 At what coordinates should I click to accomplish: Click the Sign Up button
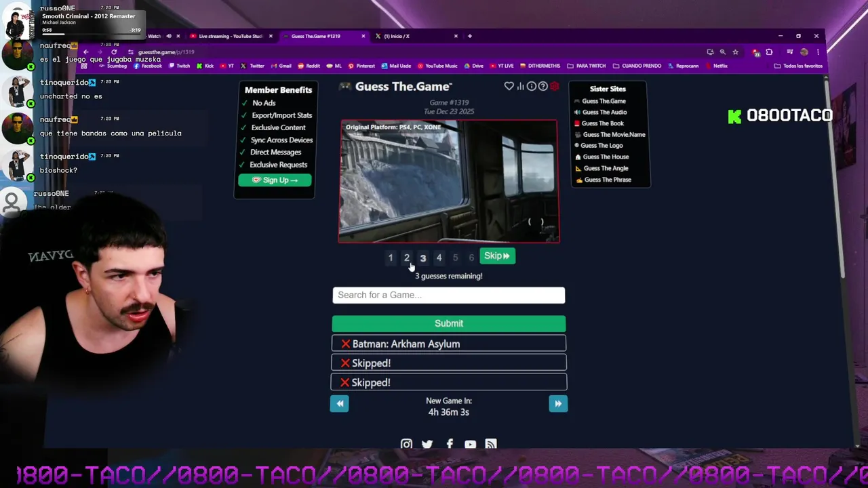pos(275,180)
